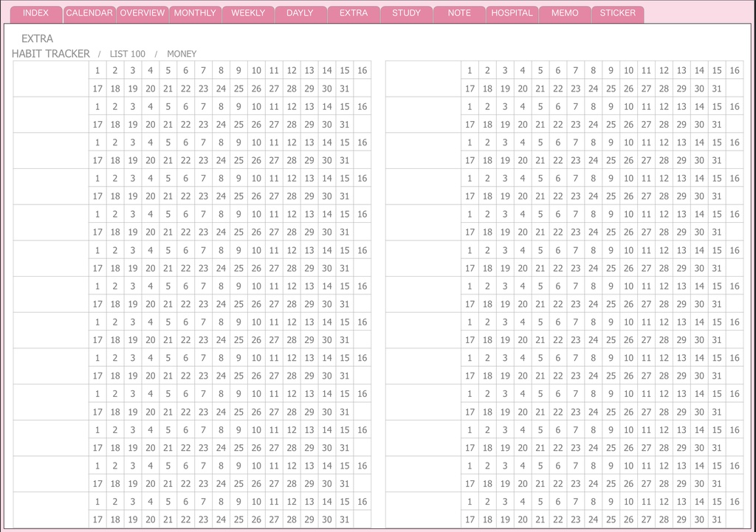Mark day 16 in first left habit row

tap(362, 70)
